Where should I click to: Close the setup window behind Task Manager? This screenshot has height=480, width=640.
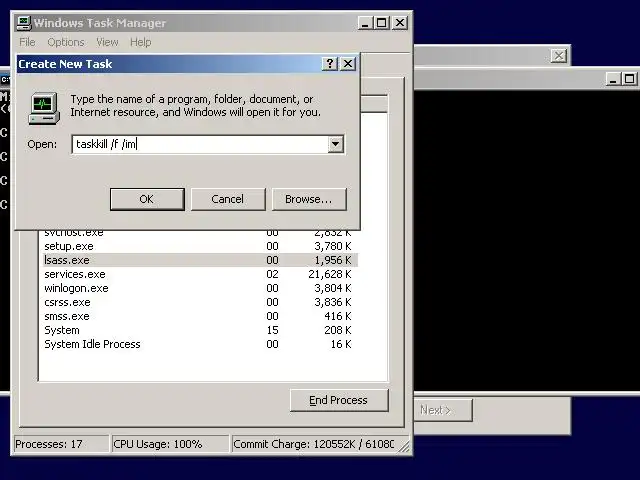click(559, 56)
